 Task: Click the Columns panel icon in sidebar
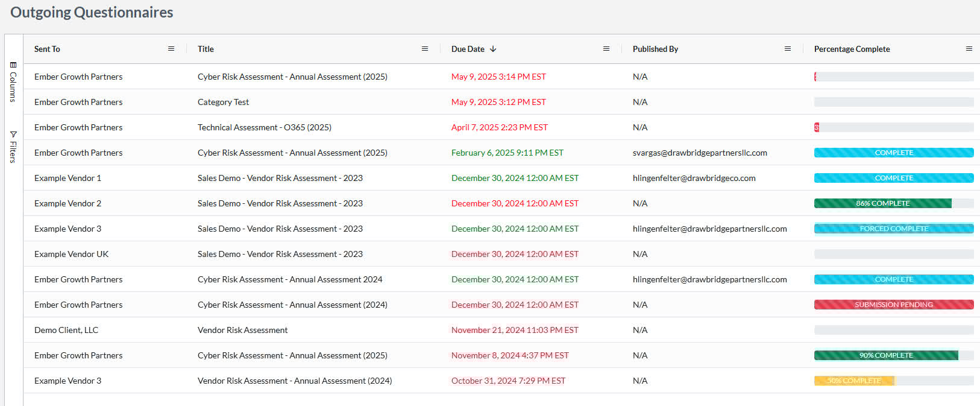(x=13, y=65)
